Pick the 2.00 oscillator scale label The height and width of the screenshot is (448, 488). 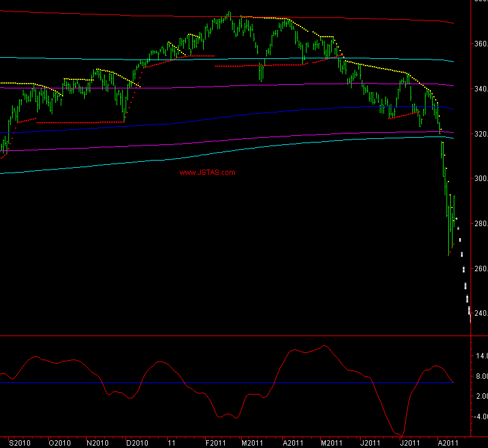(x=480, y=396)
